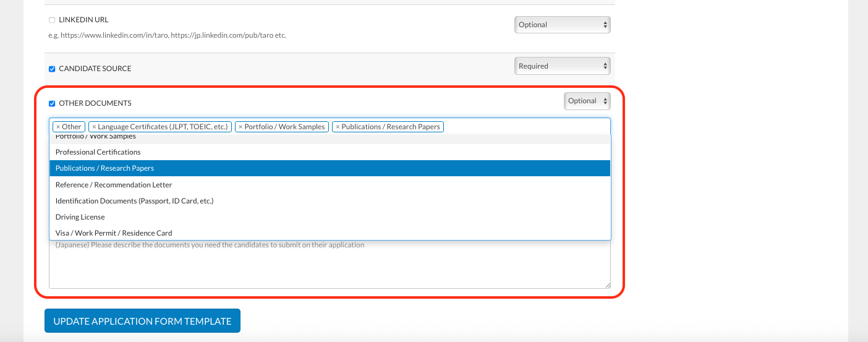Open the Other Documents Optional dropdown
Viewport: 868px width, 342px height.
pyautogui.click(x=587, y=101)
